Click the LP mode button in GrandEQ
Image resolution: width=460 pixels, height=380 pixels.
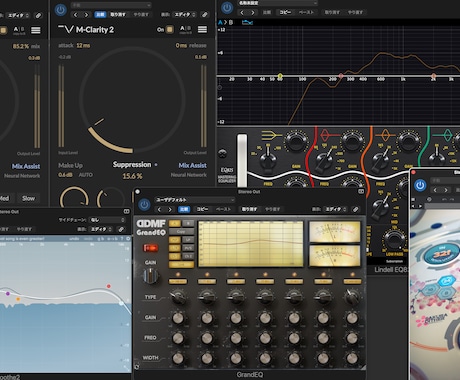tap(188, 240)
